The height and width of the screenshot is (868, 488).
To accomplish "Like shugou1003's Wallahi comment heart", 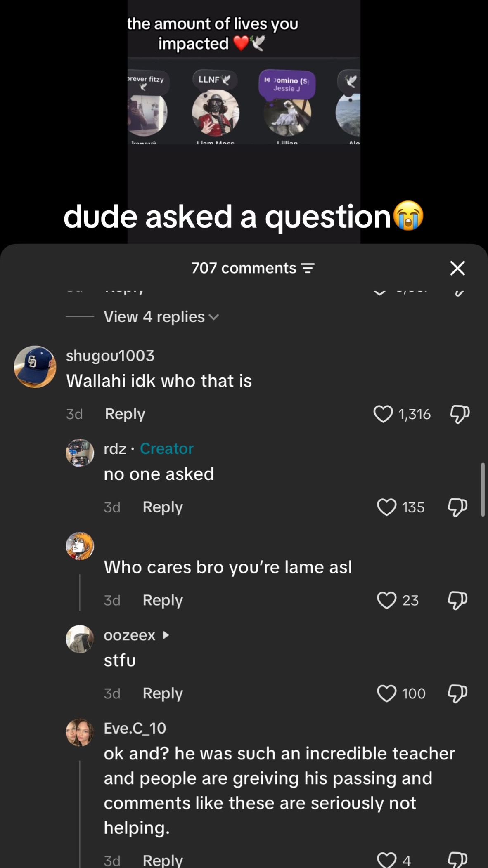I will [x=383, y=414].
